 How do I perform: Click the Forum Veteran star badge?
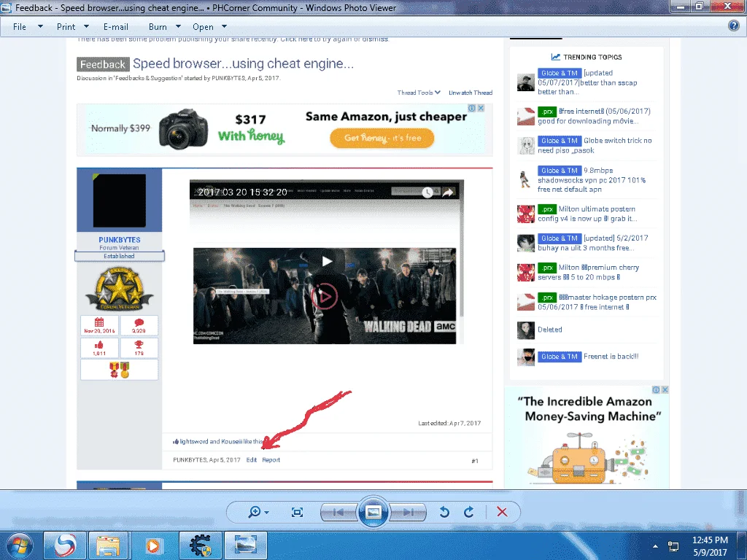(x=119, y=289)
